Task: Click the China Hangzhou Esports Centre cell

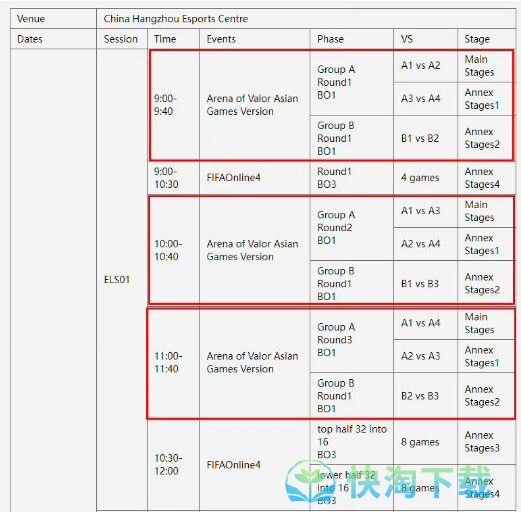Action: [x=306, y=19]
